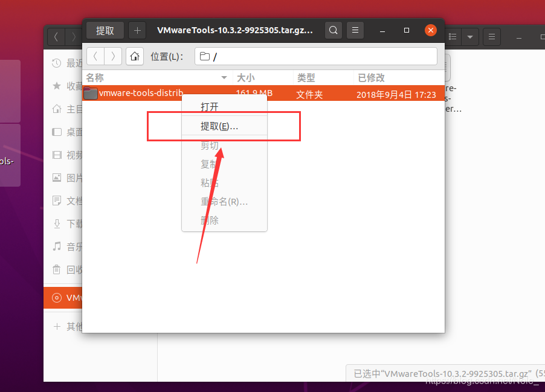The image size is (545, 392).
Task: Maximize the archive manager window
Action: [x=406, y=31]
